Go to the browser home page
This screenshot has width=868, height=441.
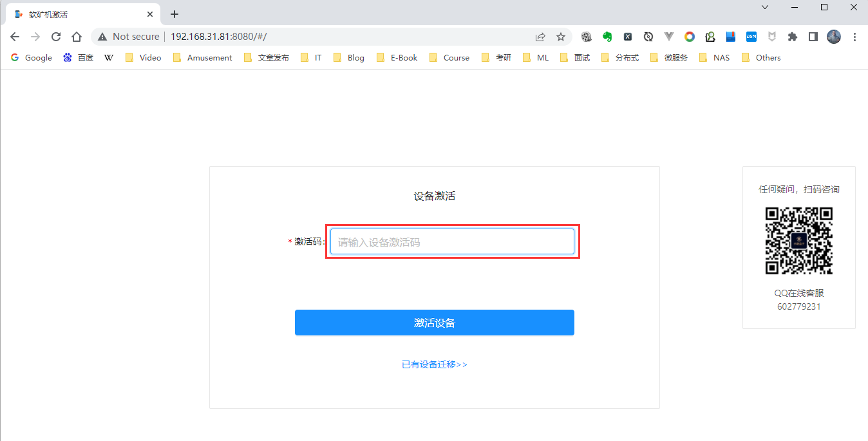(x=77, y=37)
